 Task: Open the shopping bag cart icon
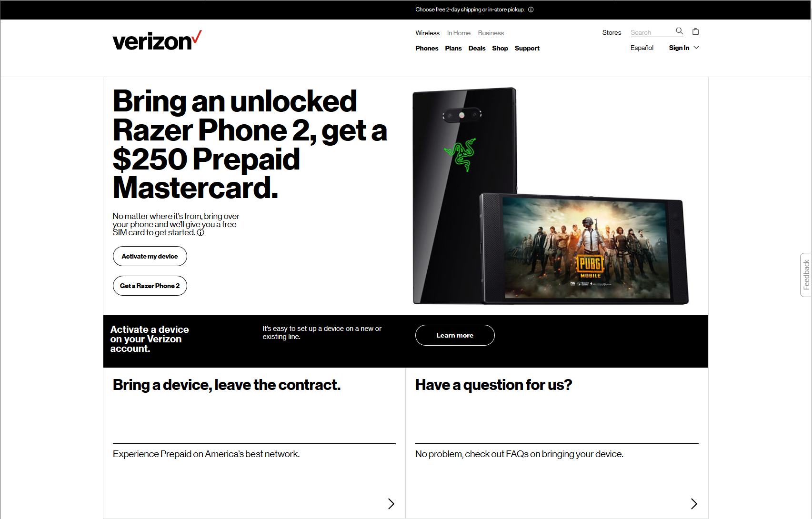tap(695, 31)
